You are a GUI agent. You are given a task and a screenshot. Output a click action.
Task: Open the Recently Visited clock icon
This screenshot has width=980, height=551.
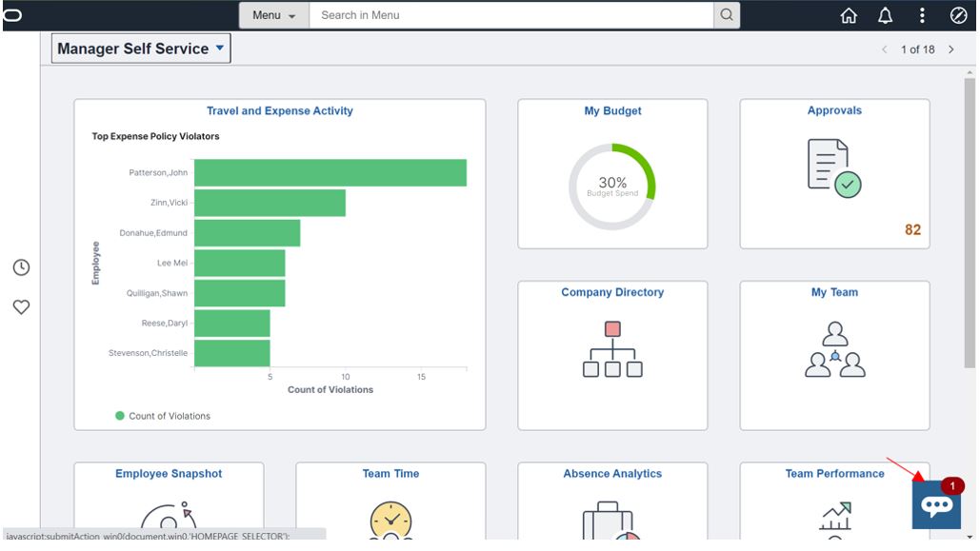click(21, 267)
